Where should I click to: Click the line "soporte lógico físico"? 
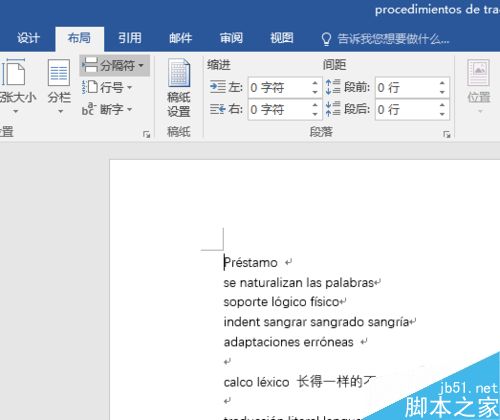coord(281,302)
